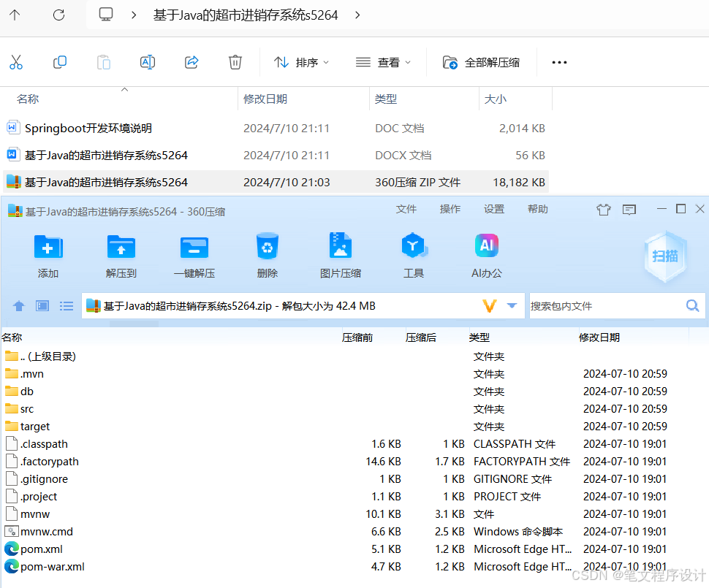Select the 解压到 extract icon
The height and width of the screenshot is (588, 709).
pos(121,252)
